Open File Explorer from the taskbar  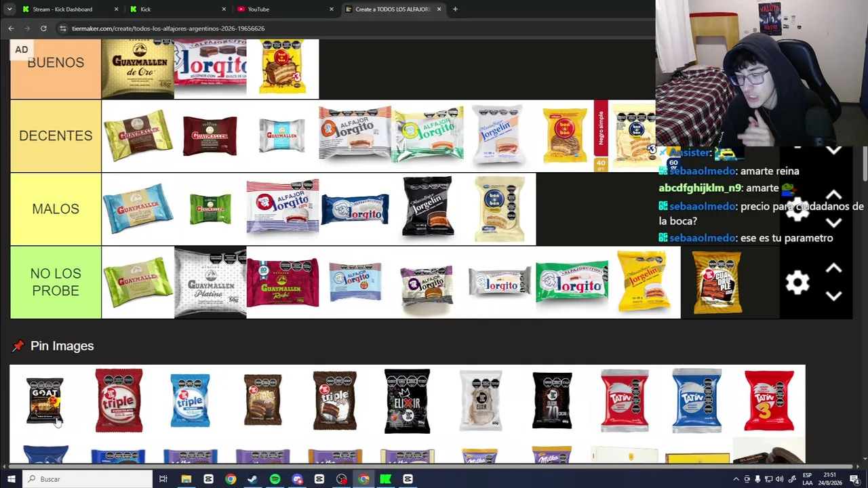[186, 479]
